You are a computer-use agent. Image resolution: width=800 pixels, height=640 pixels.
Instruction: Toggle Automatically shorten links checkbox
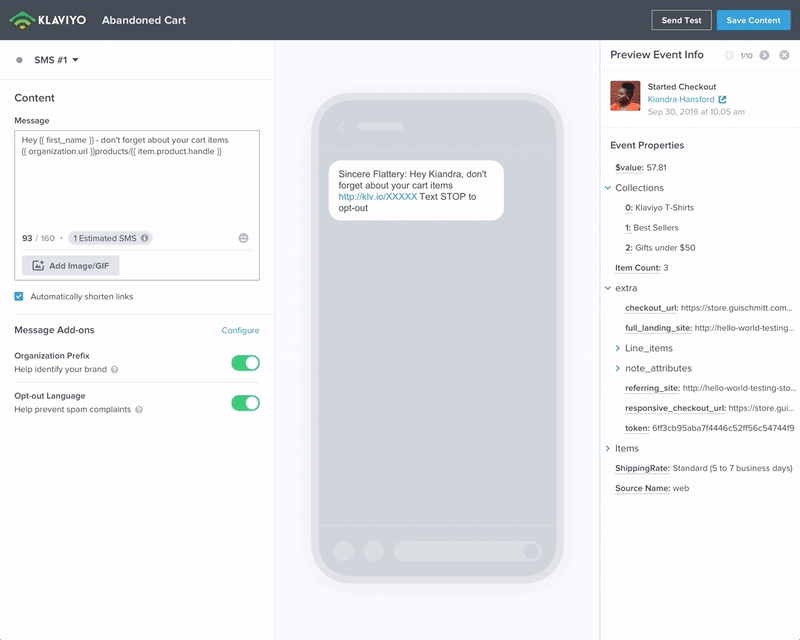click(19, 297)
